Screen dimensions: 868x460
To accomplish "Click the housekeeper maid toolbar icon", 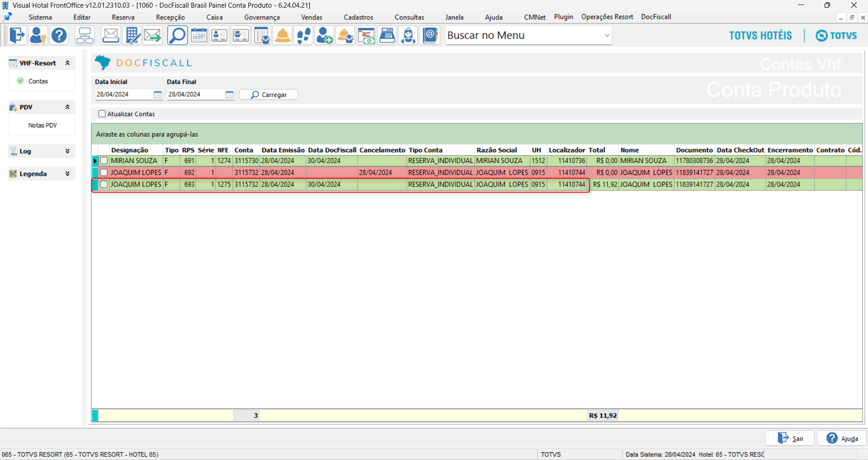I will pyautogui.click(x=408, y=35).
